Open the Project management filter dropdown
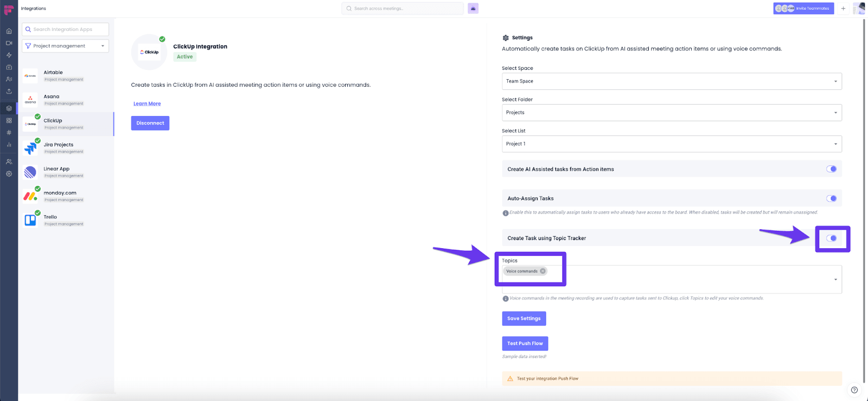 coord(65,46)
